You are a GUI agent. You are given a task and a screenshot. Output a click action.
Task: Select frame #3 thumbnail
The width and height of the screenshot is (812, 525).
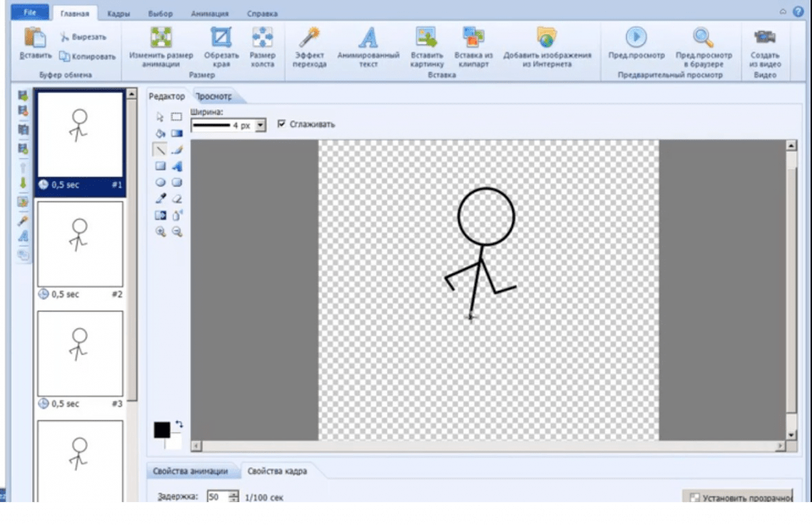(x=80, y=354)
